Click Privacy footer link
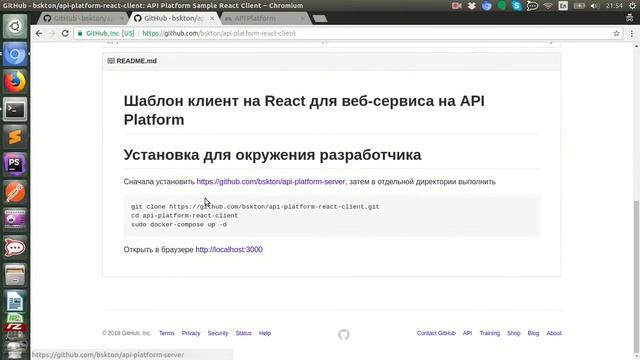640x360 pixels. 191,333
